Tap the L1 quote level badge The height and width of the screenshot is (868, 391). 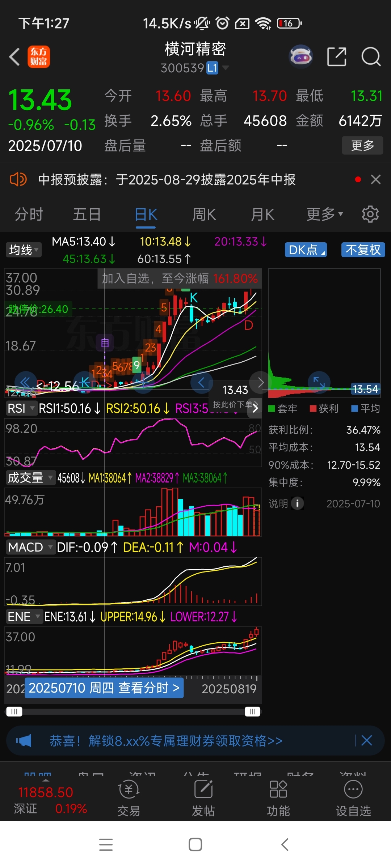coord(212,68)
